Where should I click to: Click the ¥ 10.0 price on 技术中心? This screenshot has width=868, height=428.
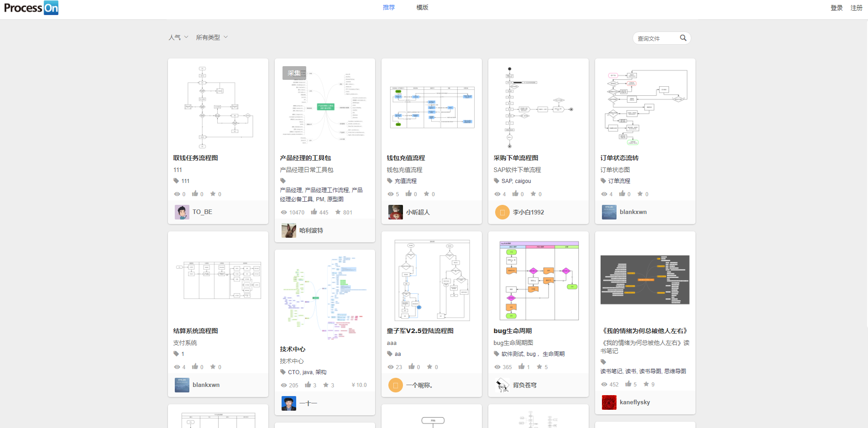coord(359,385)
